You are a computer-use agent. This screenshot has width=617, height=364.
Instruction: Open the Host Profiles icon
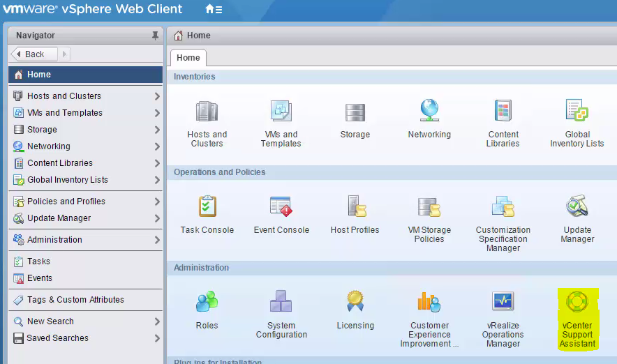[357, 206]
